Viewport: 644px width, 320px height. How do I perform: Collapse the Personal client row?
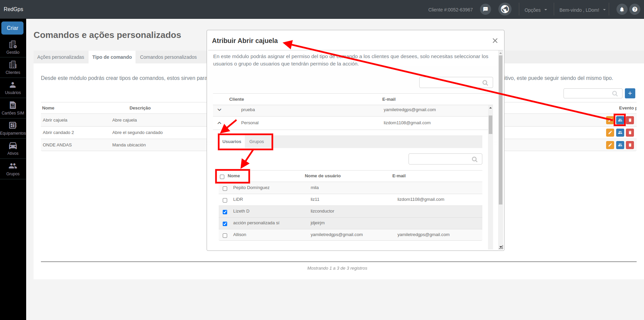219,123
